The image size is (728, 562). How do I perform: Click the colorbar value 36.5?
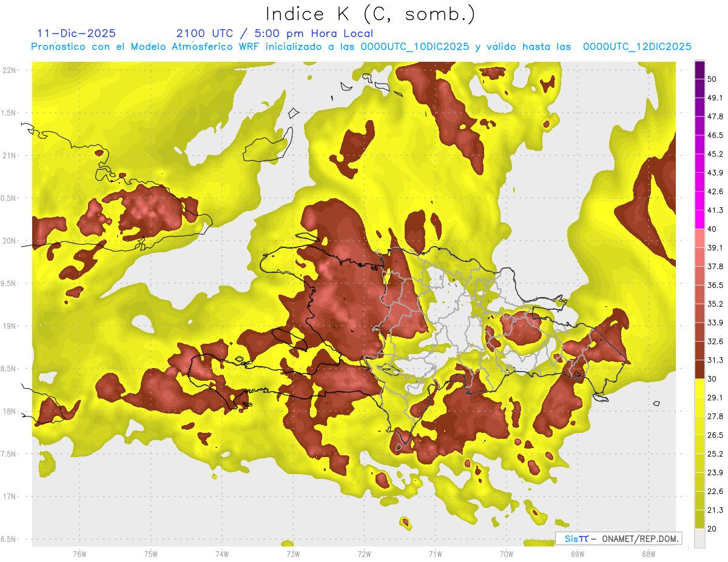pyautogui.click(x=715, y=286)
